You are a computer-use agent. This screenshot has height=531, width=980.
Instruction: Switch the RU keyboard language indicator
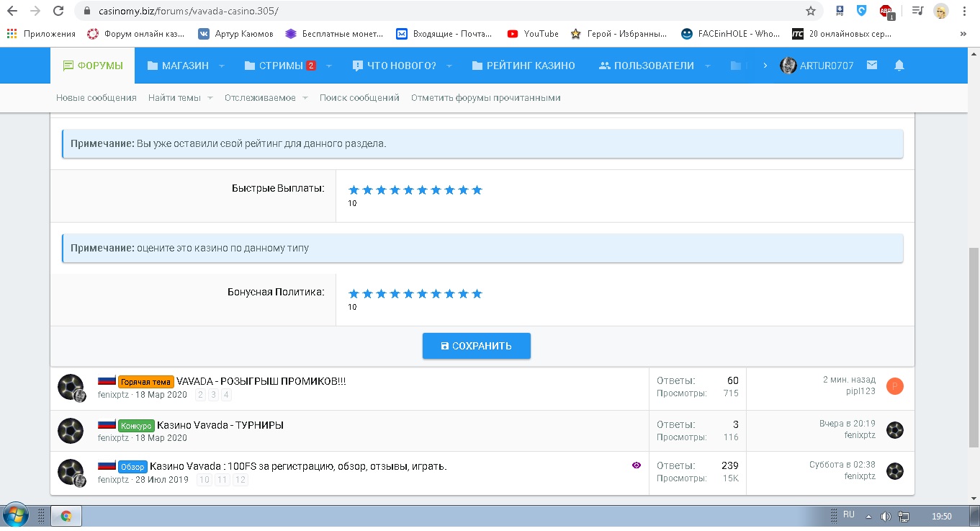point(849,515)
